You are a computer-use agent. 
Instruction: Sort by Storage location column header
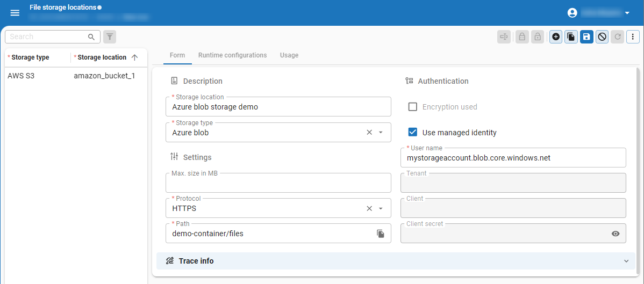tap(102, 57)
